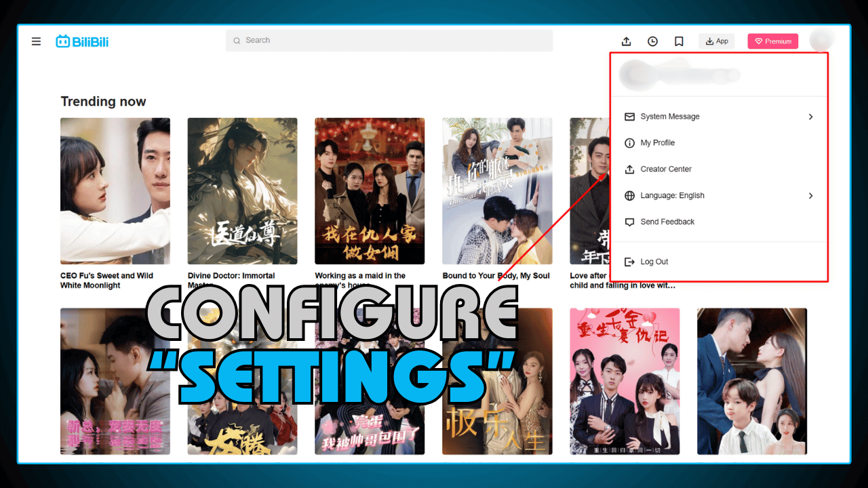Click the Send Feedback speech icon
This screenshot has height=488, width=868.
[629, 222]
